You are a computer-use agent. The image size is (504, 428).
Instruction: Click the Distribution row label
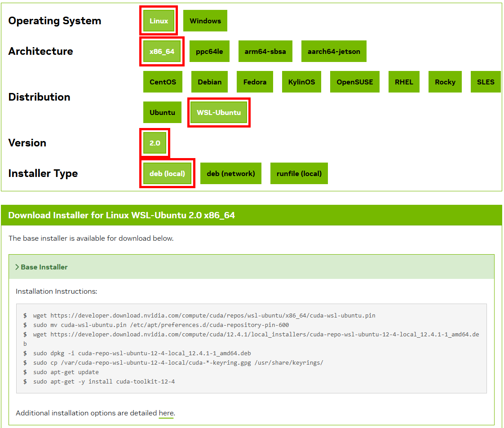tap(39, 97)
